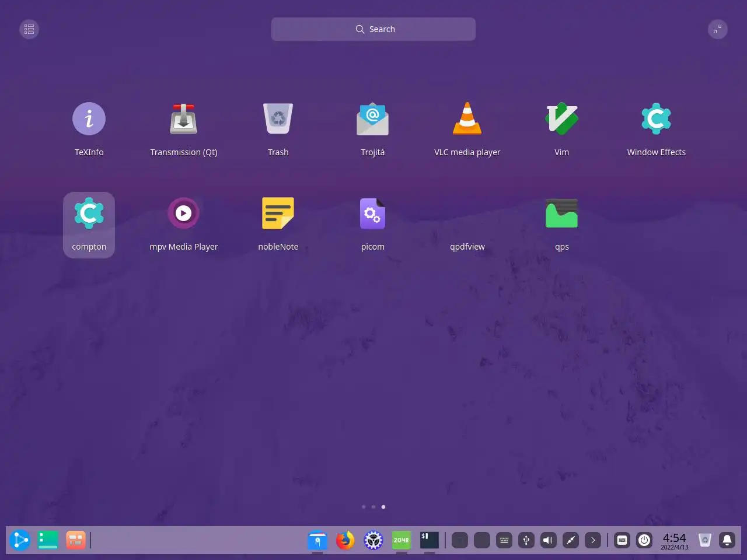Open Window Effects settings app
The width and height of the screenshot is (747, 560).
(x=656, y=118)
